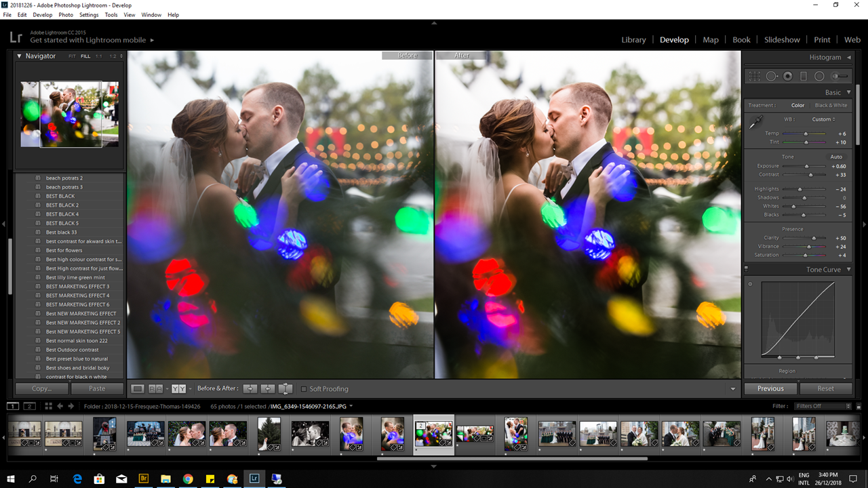Click the Copy... button
868x488 pixels.
click(41, 388)
